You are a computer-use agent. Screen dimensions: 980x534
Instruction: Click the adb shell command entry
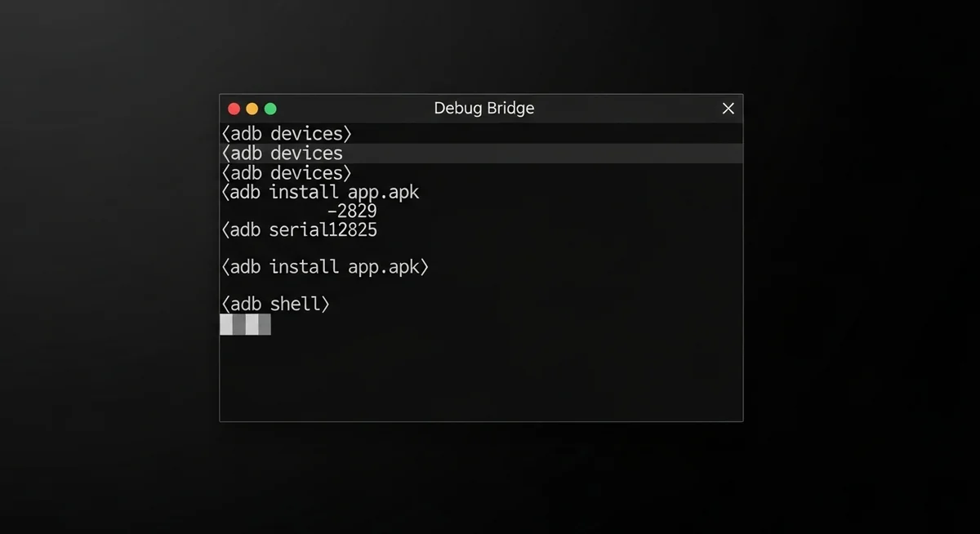click(274, 303)
